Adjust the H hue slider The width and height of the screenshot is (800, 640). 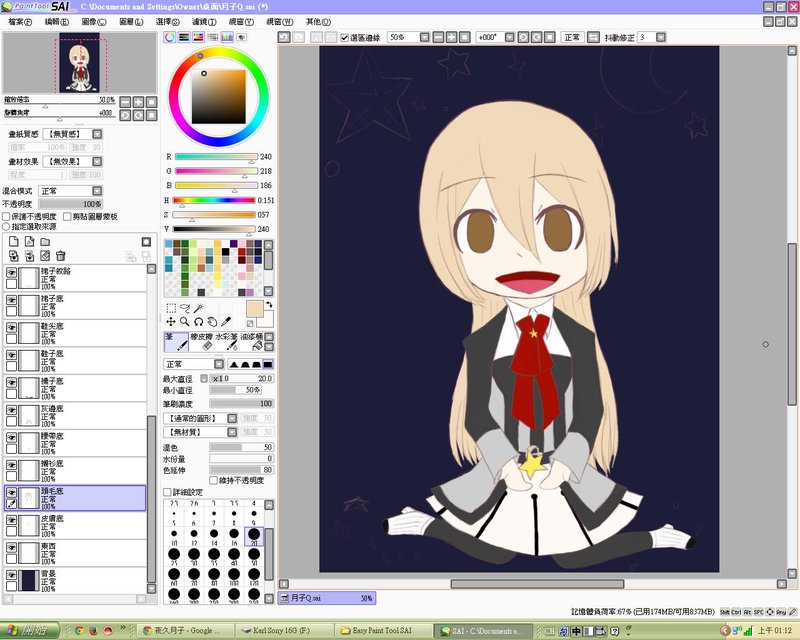pos(214,200)
